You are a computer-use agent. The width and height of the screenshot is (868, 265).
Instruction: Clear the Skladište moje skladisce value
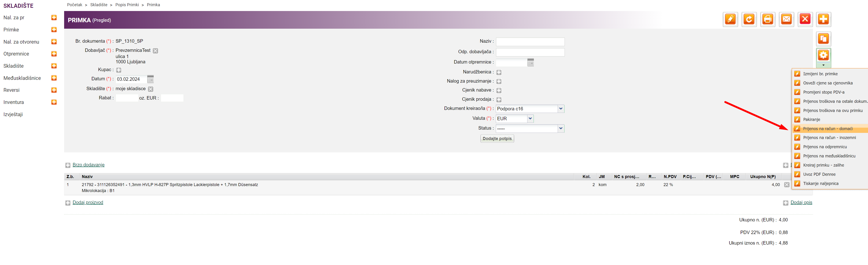[151, 89]
